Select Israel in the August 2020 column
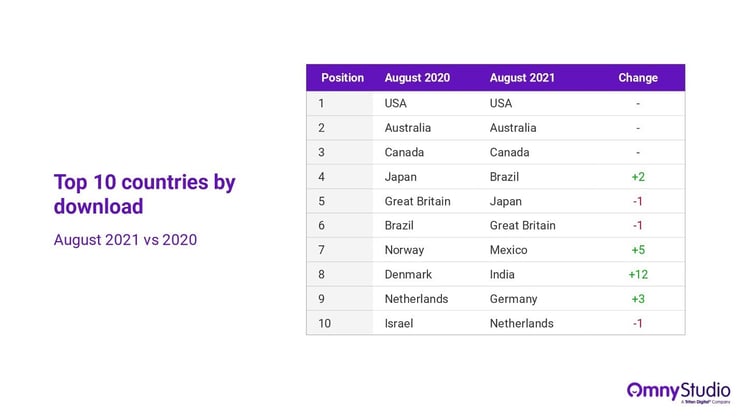This screenshot has height=420, width=747. click(x=399, y=323)
